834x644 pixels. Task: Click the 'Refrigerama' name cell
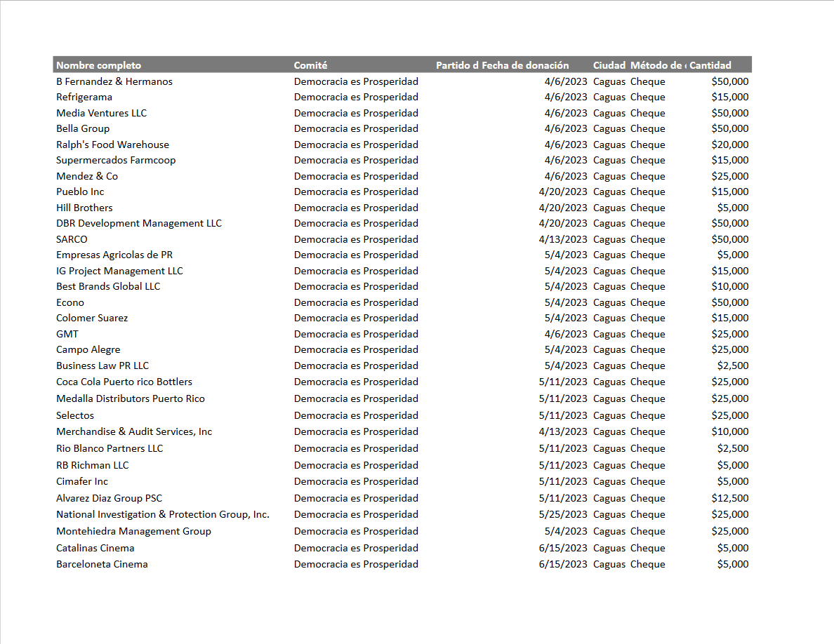pyautogui.click(x=84, y=98)
